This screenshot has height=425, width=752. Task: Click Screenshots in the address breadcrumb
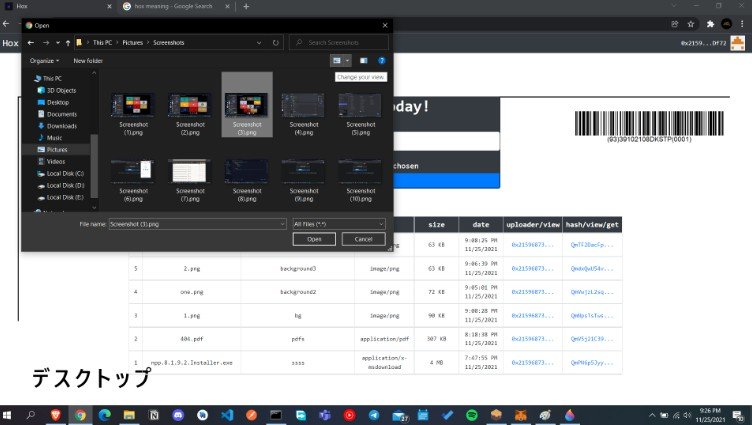tap(168, 43)
